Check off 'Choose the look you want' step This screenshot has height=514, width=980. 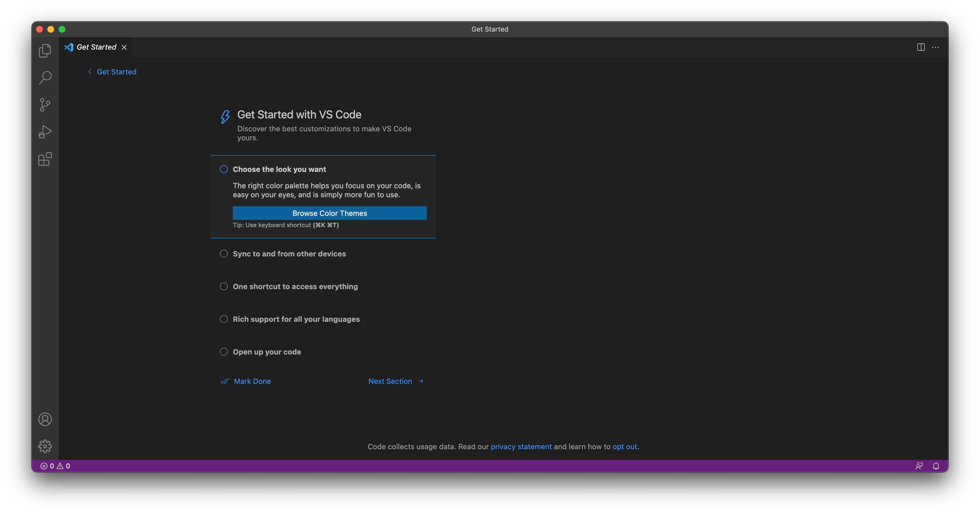[224, 169]
